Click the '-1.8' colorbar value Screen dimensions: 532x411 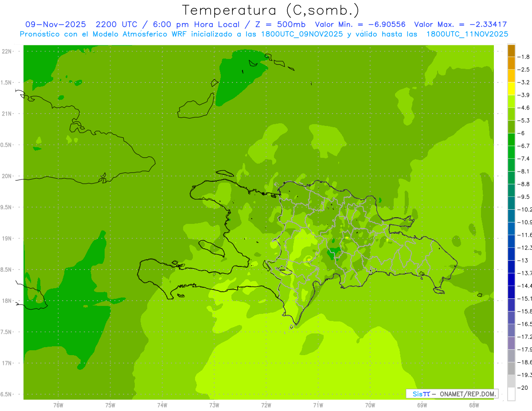[524, 57]
